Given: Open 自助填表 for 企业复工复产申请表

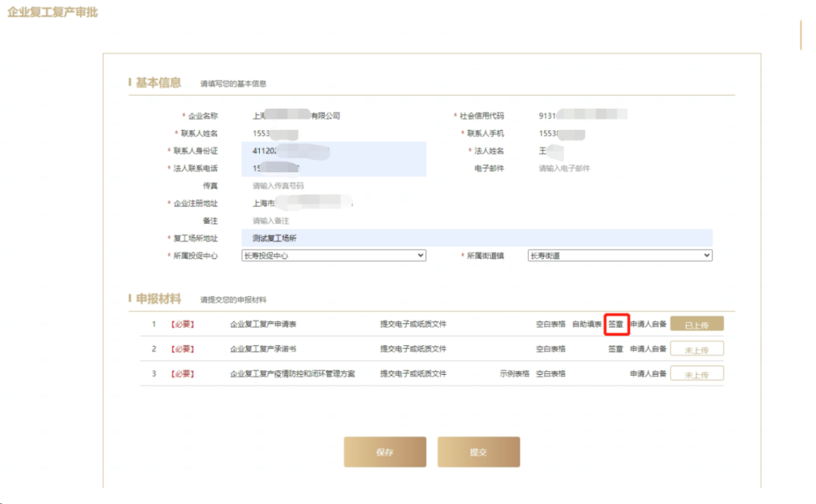Looking at the screenshot, I should tap(587, 324).
